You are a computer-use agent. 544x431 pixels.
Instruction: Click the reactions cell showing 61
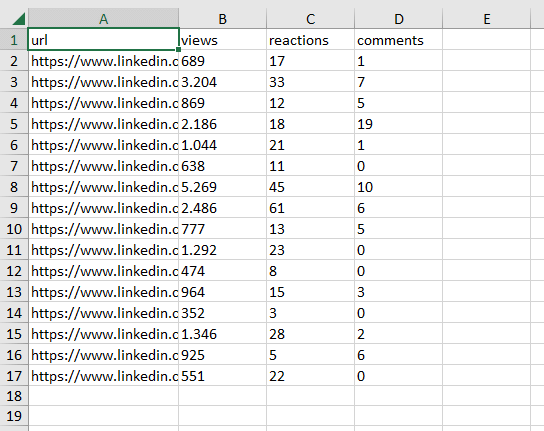311,208
